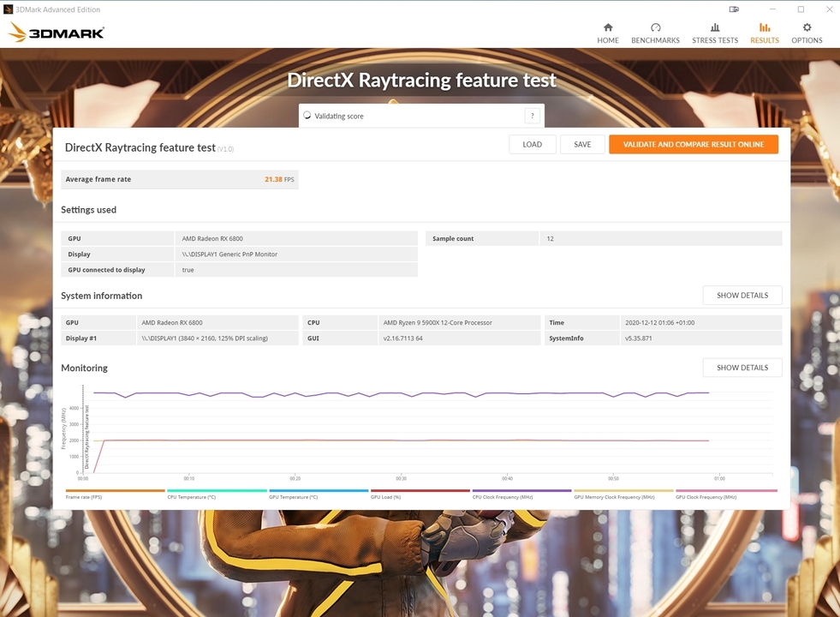Click the time value 2020-12-12 01:06

coord(659,323)
